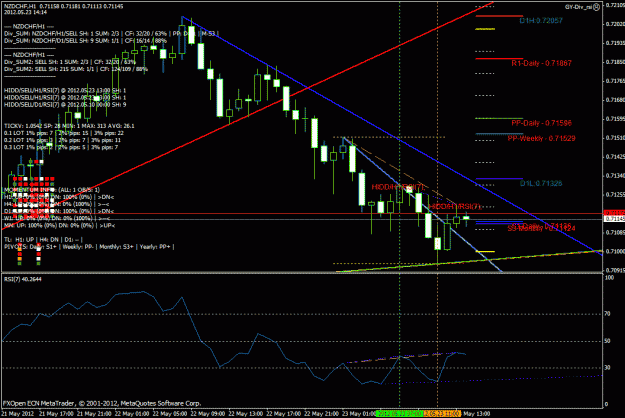The height and width of the screenshot is (418, 625).
Task: Click the orange 05.23 11:00 time marker
Action: click(442, 414)
